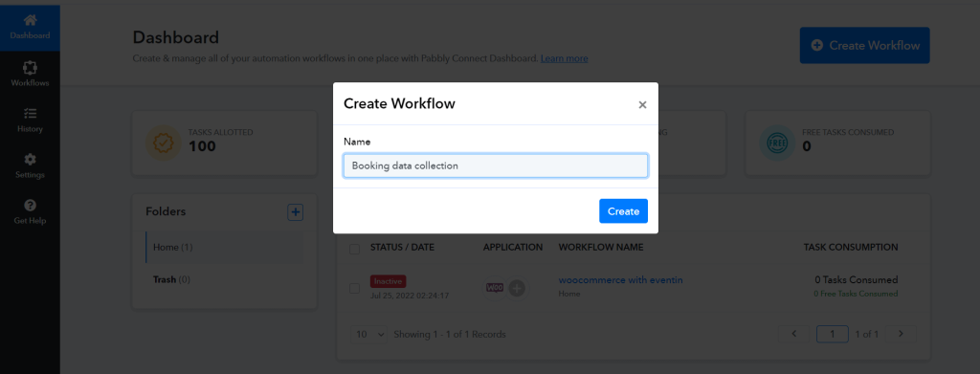Open the Settings sidebar item
This screenshot has width=980, height=374.
[x=30, y=166]
